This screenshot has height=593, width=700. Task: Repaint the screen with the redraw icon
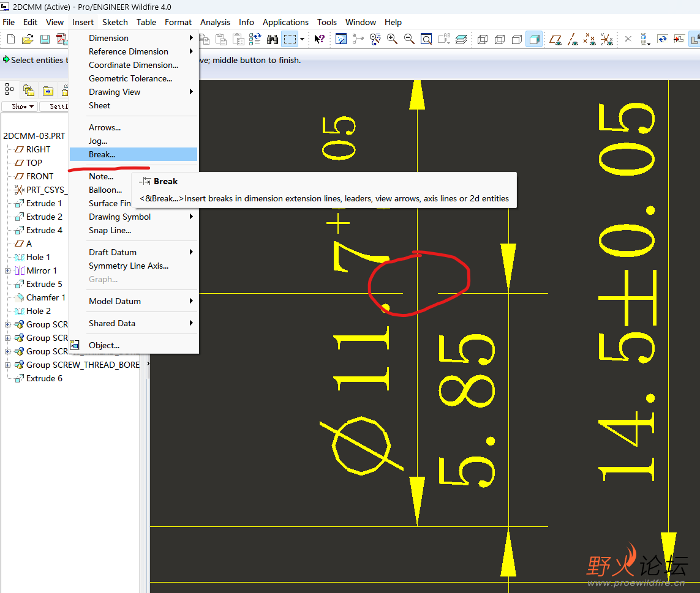coord(341,39)
